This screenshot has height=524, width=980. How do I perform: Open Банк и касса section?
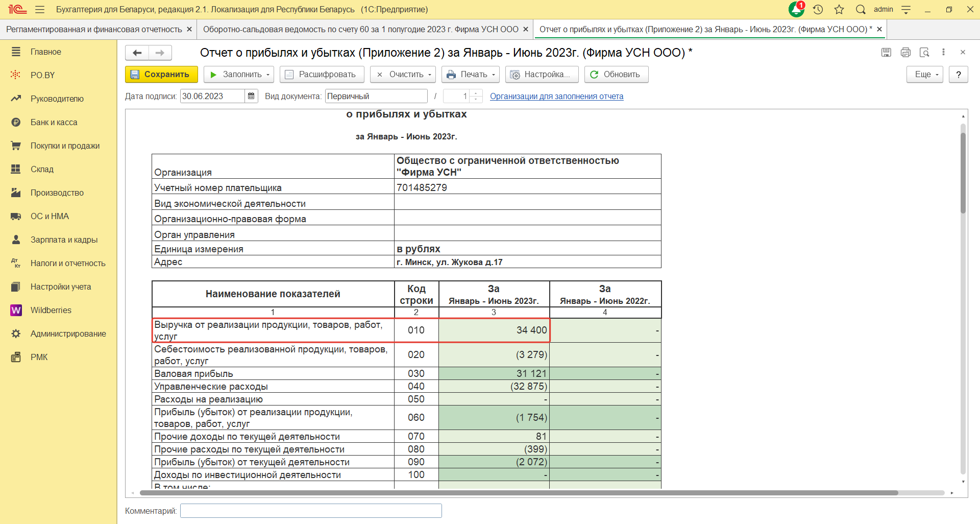pyautogui.click(x=54, y=122)
